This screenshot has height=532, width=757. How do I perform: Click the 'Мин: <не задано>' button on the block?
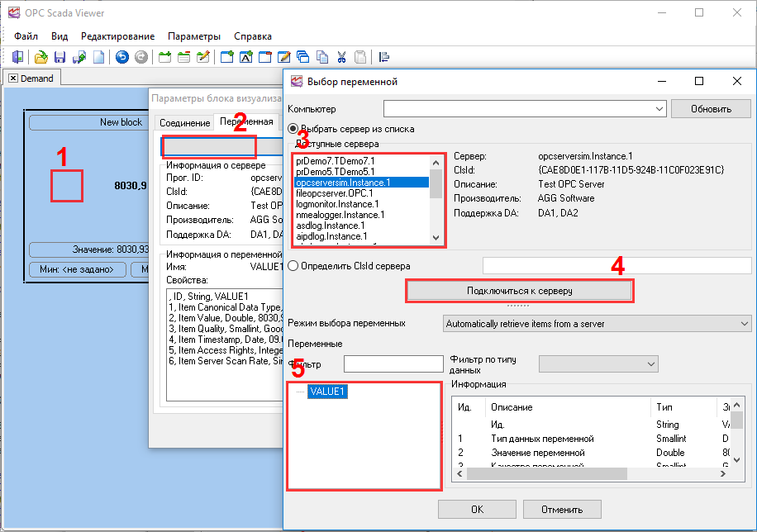pyautogui.click(x=77, y=269)
